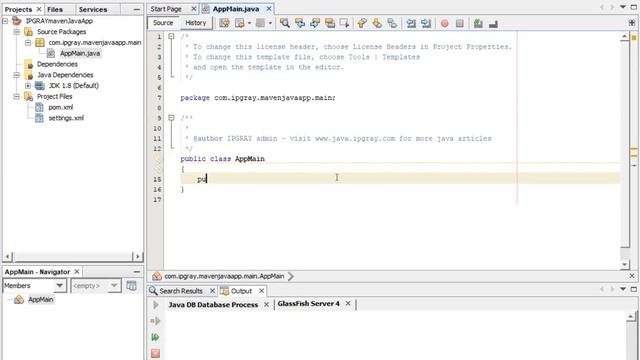Collapse the Java Dependencies node
This screenshot has height=360, width=640.
pyautogui.click(x=17, y=75)
